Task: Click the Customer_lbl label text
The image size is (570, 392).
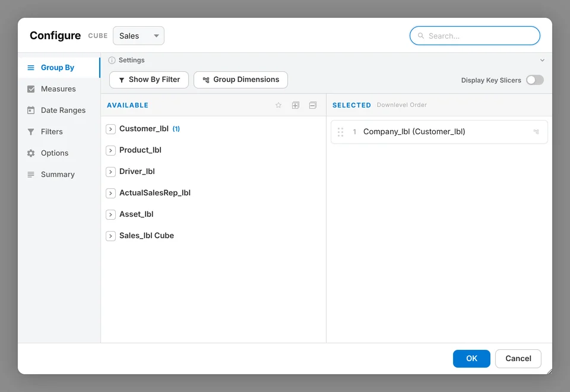Action: [144, 129]
